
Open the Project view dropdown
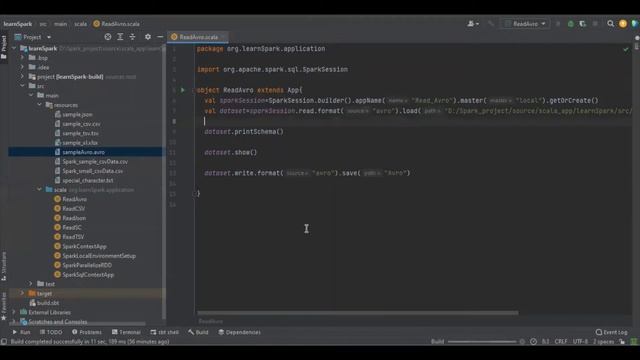coord(49,37)
